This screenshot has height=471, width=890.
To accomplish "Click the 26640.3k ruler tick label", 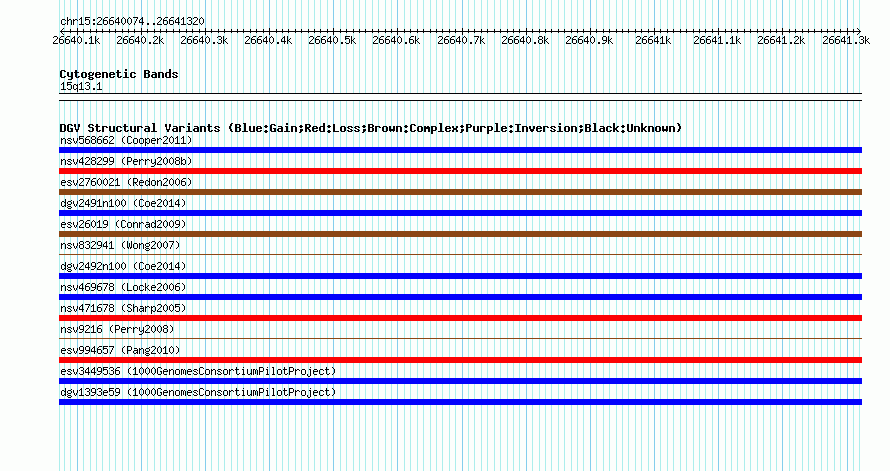I will (204, 40).
